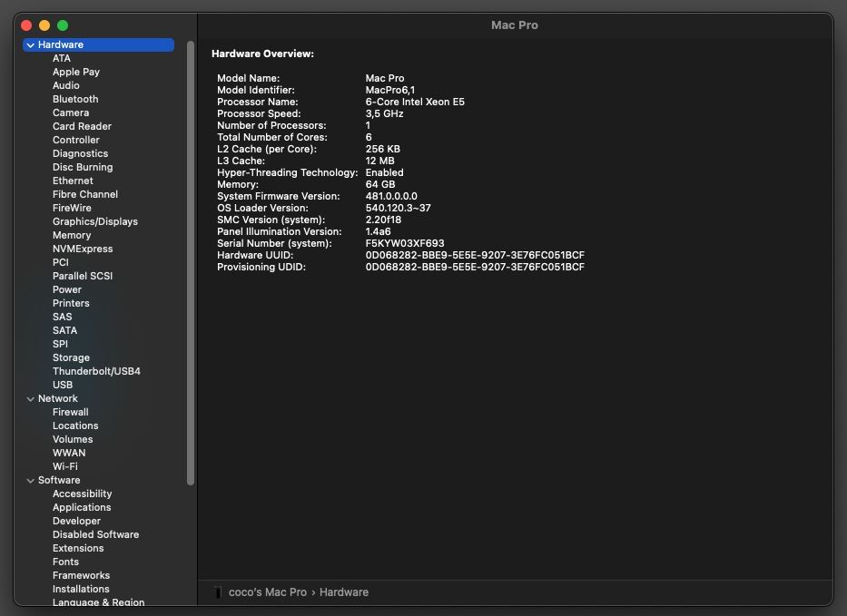This screenshot has width=847, height=616.
Task: Open NVMExpress details
Action: (x=83, y=249)
